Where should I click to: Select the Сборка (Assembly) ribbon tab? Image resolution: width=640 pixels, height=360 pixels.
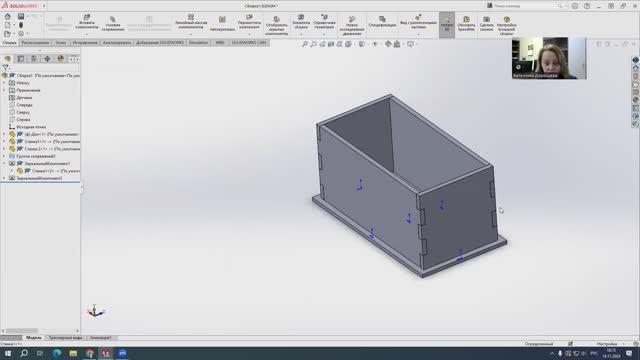(x=9, y=42)
